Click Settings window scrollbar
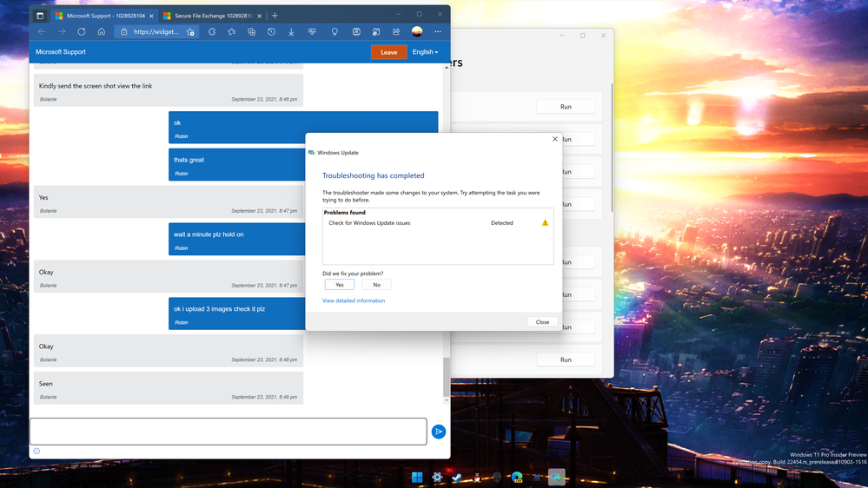Screen dimensions: 868x488 (612, 147)
